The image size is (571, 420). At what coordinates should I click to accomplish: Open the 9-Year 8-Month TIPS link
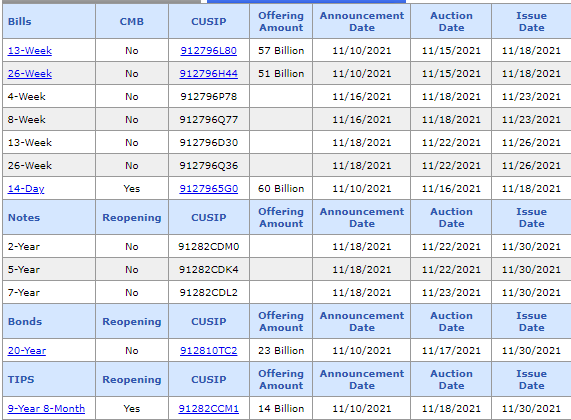click(x=46, y=408)
